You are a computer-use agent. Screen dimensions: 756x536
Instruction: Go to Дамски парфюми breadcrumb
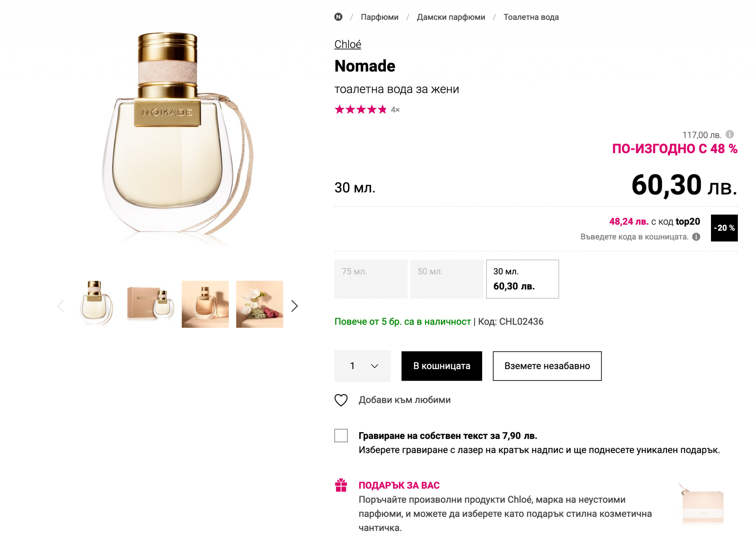(451, 17)
